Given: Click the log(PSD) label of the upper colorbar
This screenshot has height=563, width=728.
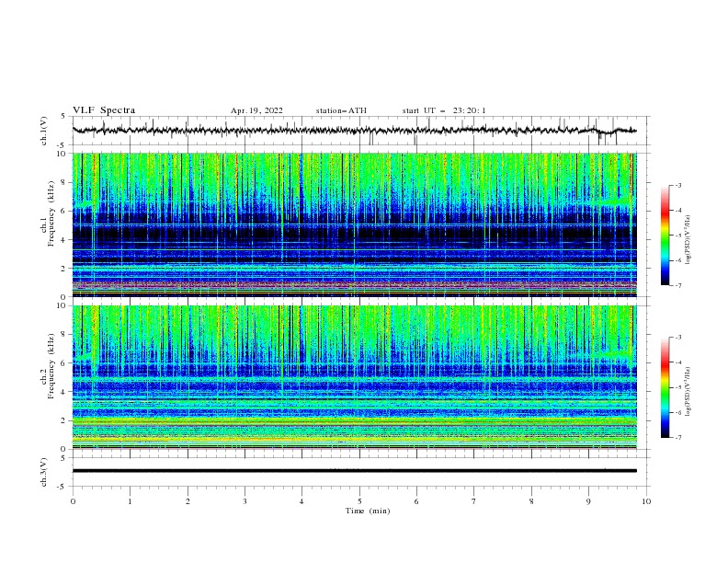Looking at the screenshot, I should point(688,240).
